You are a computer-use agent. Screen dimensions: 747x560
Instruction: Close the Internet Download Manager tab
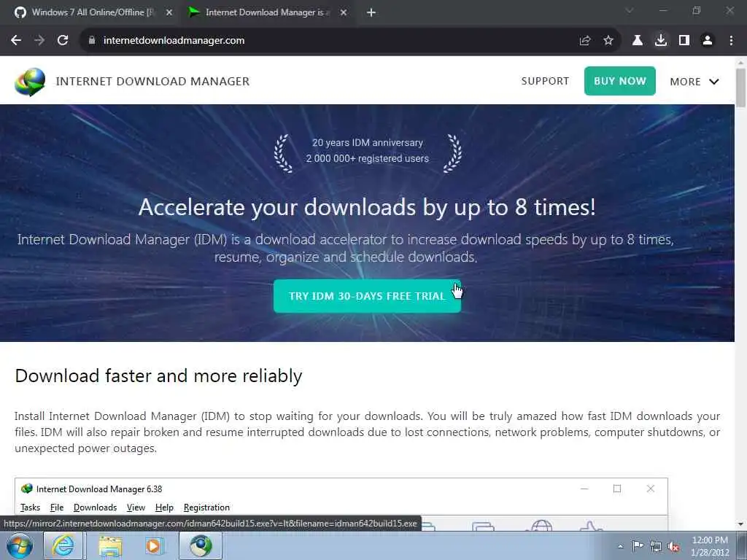[344, 13]
